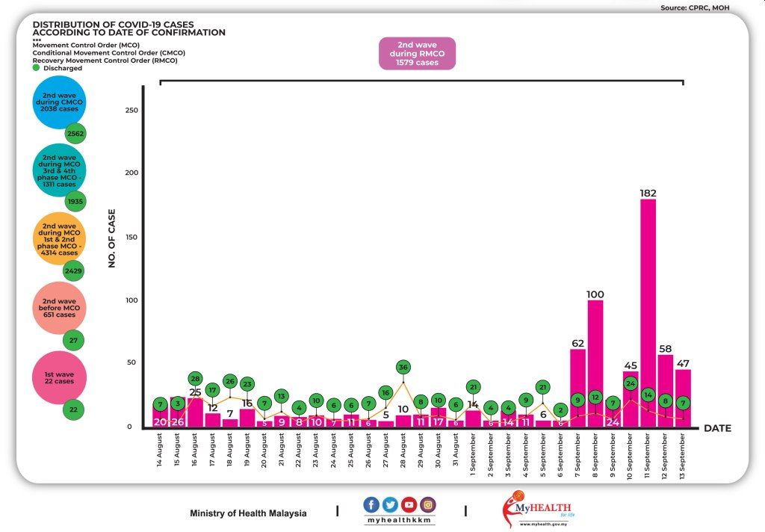Click the green 2562 discharged circle
The width and height of the screenshot is (765, 532).
[75, 134]
